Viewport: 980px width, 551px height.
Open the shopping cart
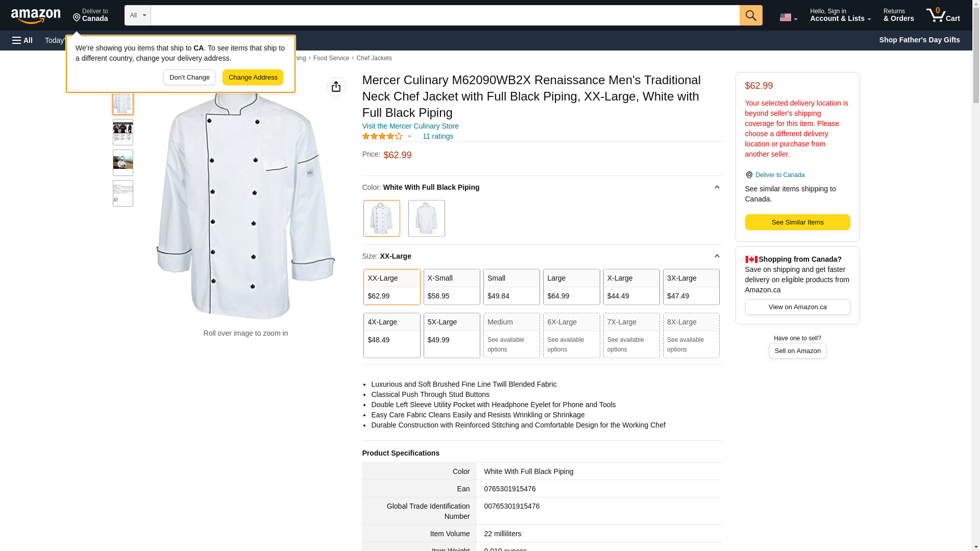(x=943, y=15)
